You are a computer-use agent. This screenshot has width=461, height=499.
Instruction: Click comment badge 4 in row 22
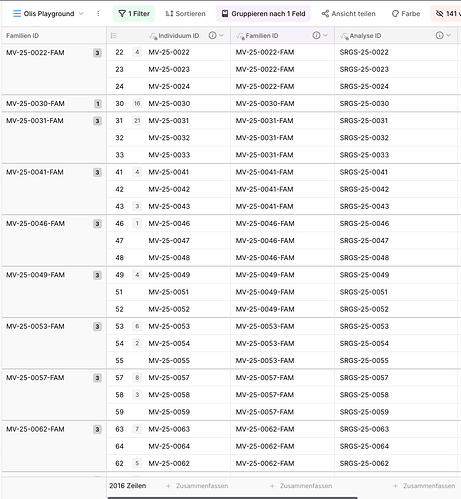pos(137,52)
